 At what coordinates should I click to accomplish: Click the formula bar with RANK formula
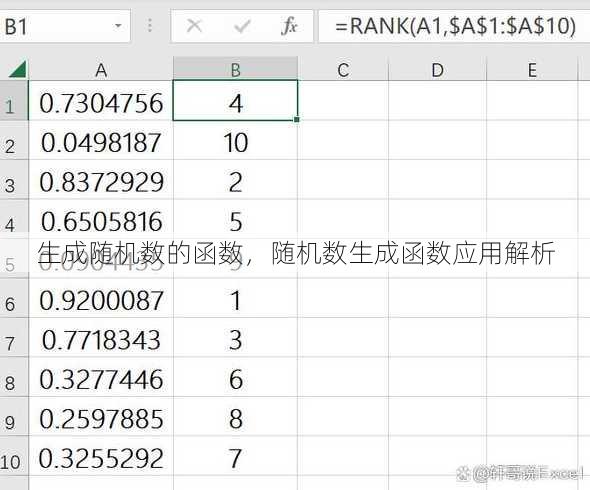point(454,26)
